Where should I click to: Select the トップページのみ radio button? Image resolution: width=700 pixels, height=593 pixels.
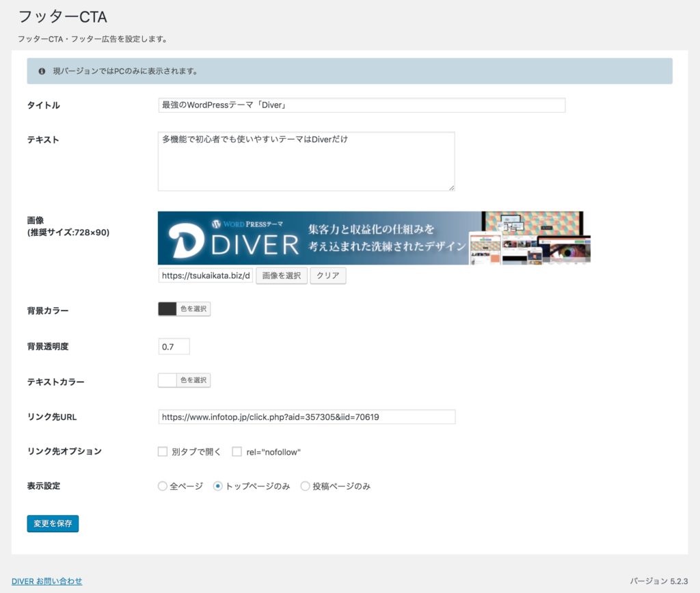coord(217,486)
